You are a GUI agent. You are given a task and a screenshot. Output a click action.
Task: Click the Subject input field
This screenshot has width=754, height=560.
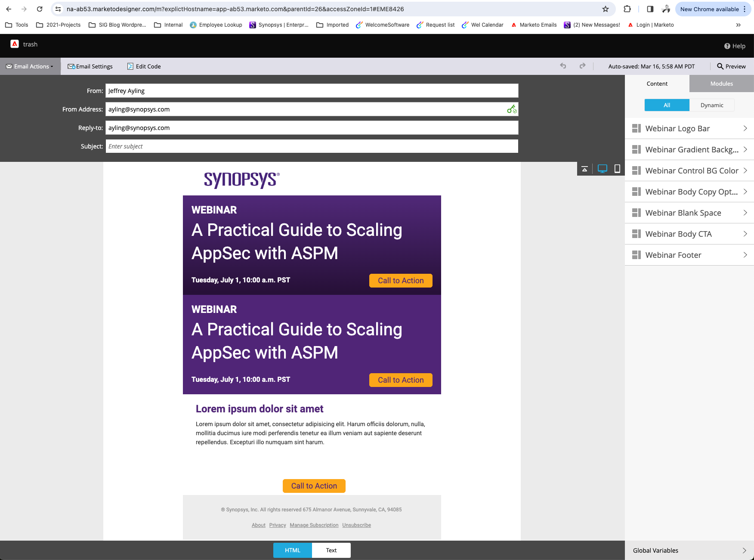tap(312, 146)
